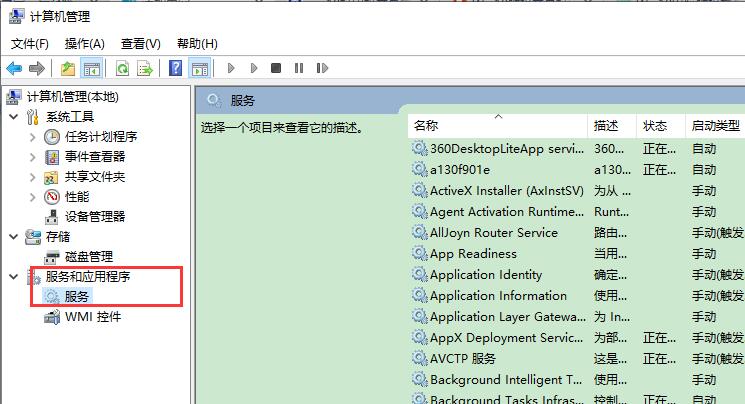Click the Back arrow toolbar icon

coord(15,68)
